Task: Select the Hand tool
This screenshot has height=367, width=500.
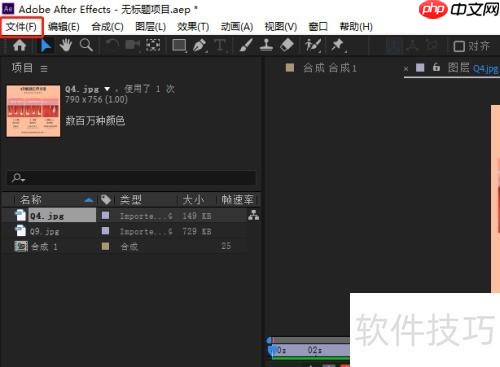Action: tap(66, 45)
